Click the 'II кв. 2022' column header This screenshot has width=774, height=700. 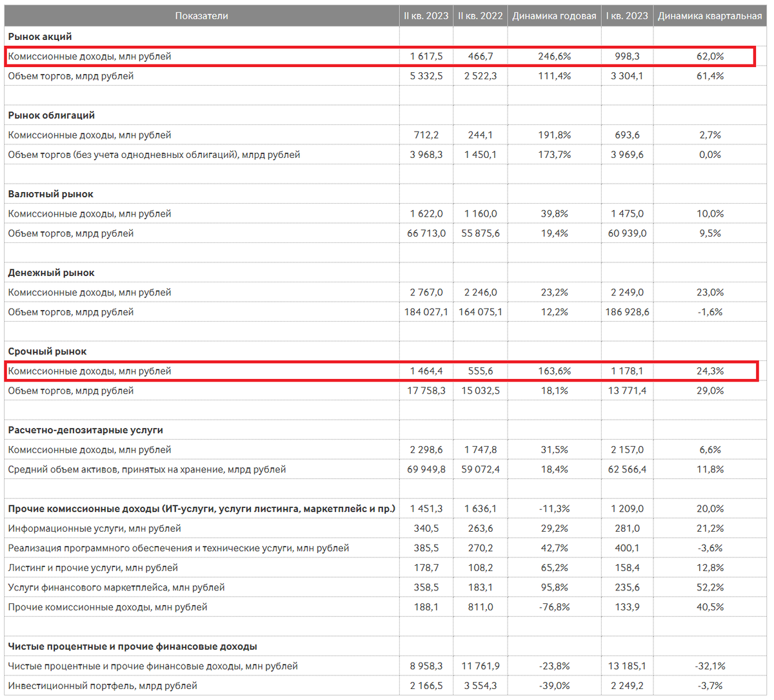click(x=481, y=16)
